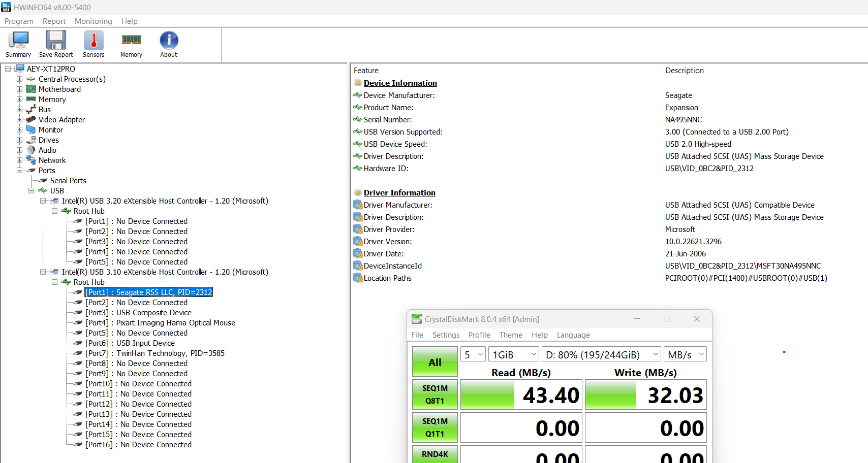Click the Bus icon in tree
This screenshot has height=463, width=868.
(x=31, y=109)
